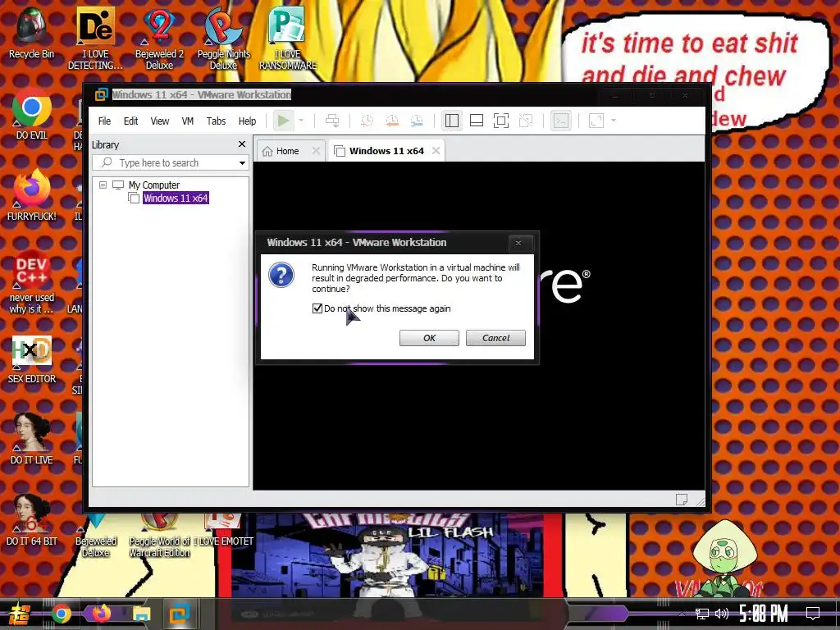Select Windows 11 x64 in library tree

tap(176, 199)
